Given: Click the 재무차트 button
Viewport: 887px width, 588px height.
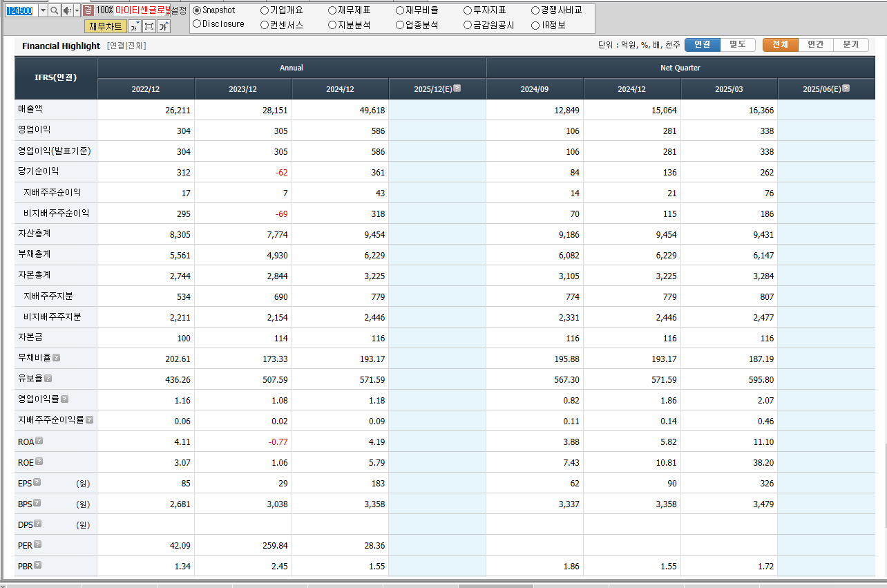Looking at the screenshot, I should click(x=106, y=26).
